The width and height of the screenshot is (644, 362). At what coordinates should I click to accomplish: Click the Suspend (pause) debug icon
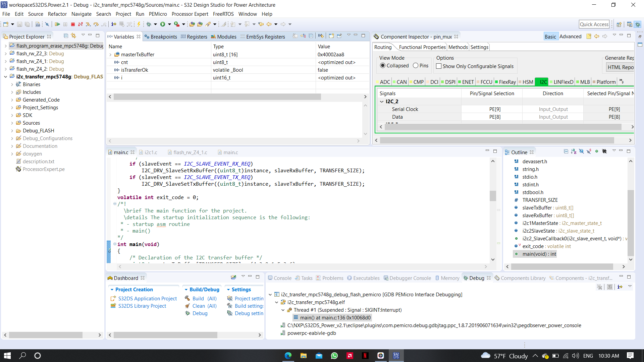tap(65, 24)
